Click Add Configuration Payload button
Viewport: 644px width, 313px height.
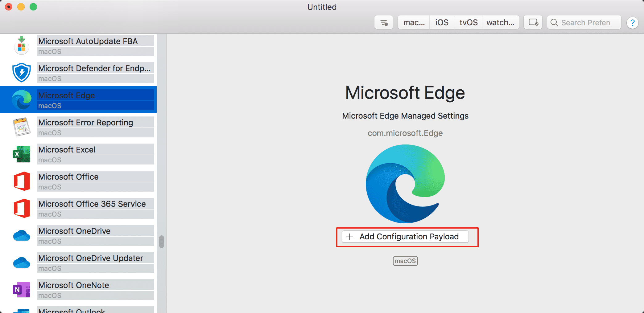point(405,237)
